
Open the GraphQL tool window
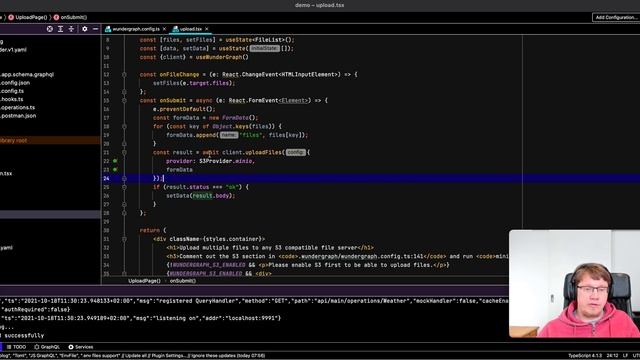click(x=47, y=347)
